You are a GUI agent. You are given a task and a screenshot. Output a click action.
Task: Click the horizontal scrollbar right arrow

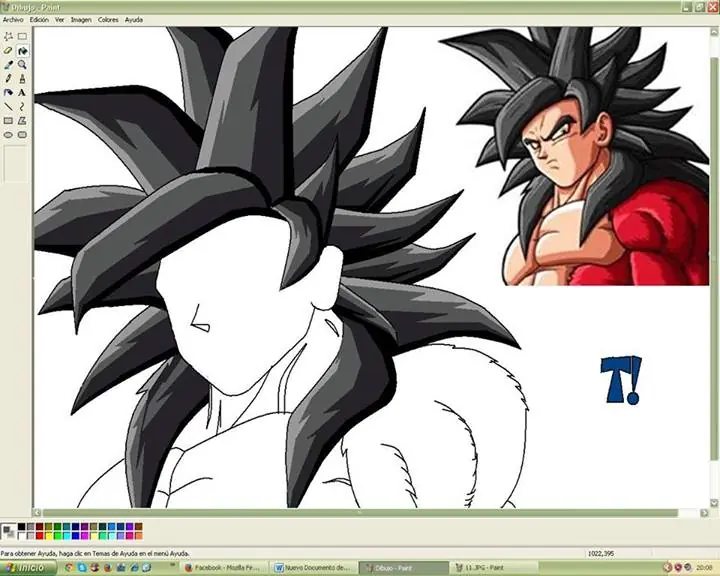tap(704, 513)
